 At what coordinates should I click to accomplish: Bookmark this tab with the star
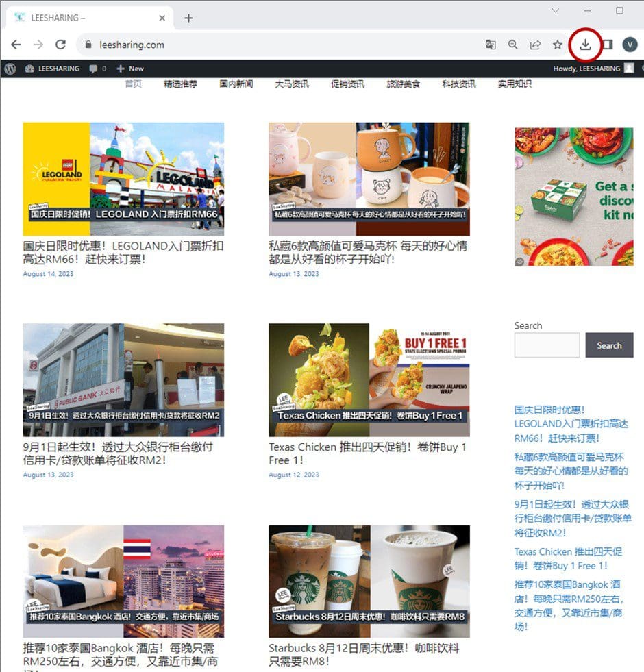(x=558, y=45)
